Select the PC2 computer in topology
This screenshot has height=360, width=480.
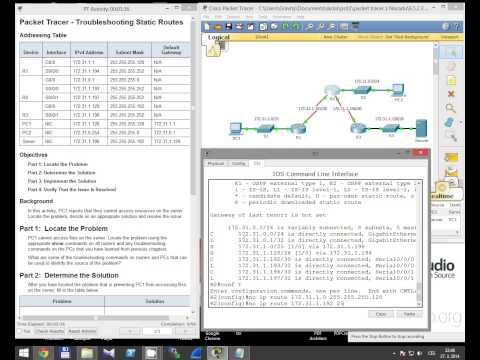click(x=398, y=90)
